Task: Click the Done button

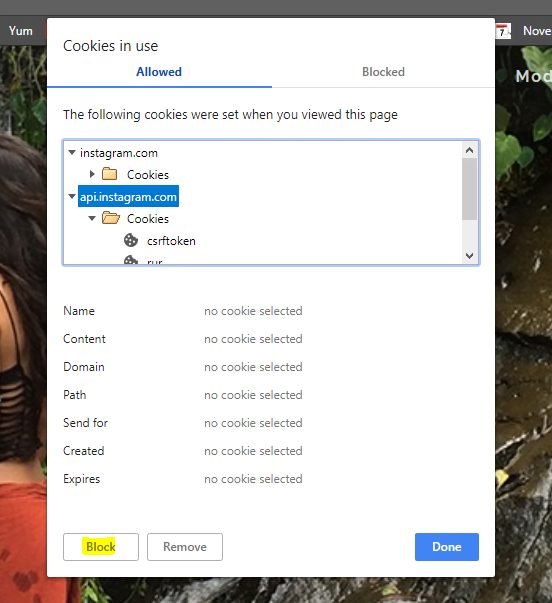Action: 447,546
